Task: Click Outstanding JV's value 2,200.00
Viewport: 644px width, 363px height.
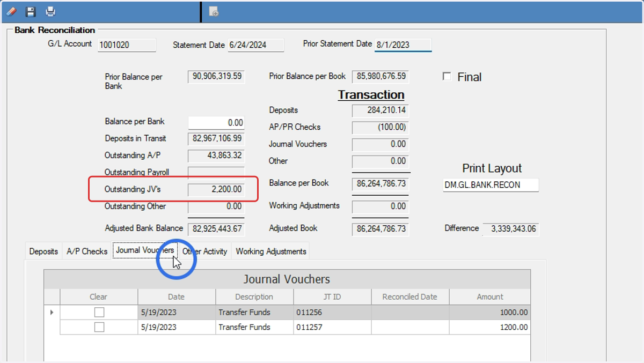Action: [216, 189]
